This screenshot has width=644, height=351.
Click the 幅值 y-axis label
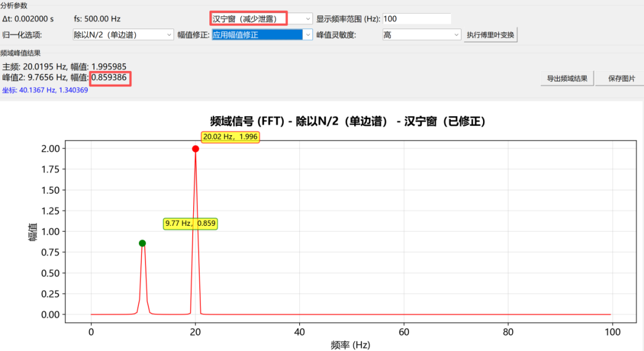[x=33, y=232]
